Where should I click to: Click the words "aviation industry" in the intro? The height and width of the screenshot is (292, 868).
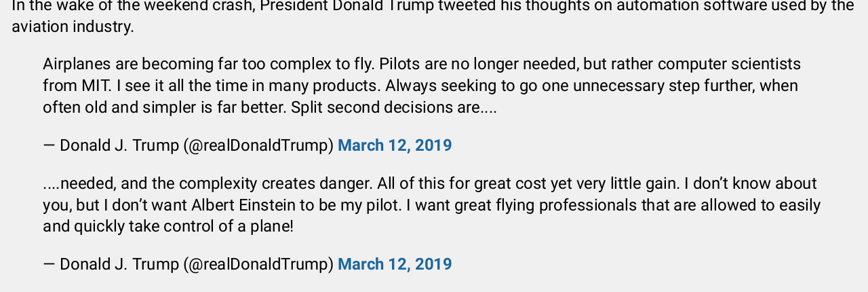[72, 26]
